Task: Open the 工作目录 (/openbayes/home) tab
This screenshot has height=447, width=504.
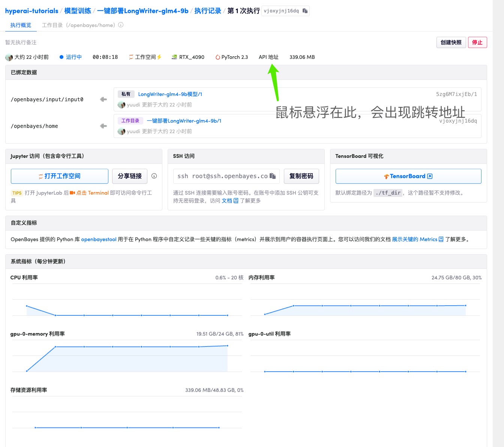Action: (x=78, y=25)
